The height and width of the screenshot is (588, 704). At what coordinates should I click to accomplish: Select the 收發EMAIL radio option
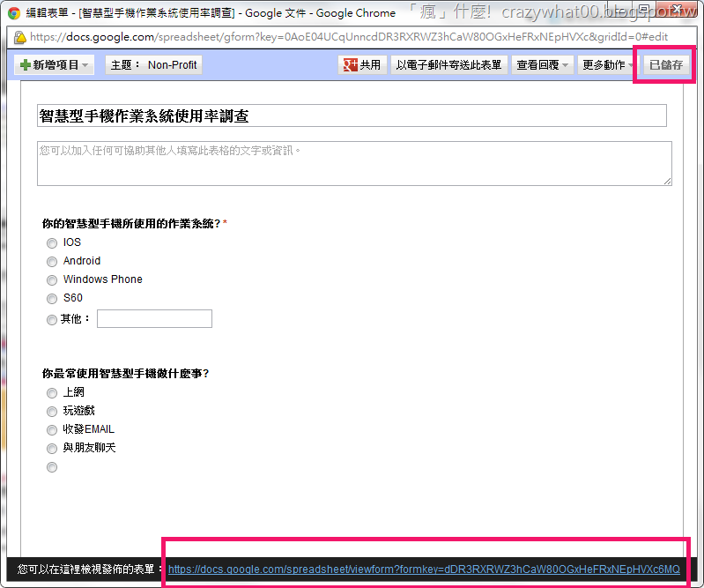[x=52, y=430]
